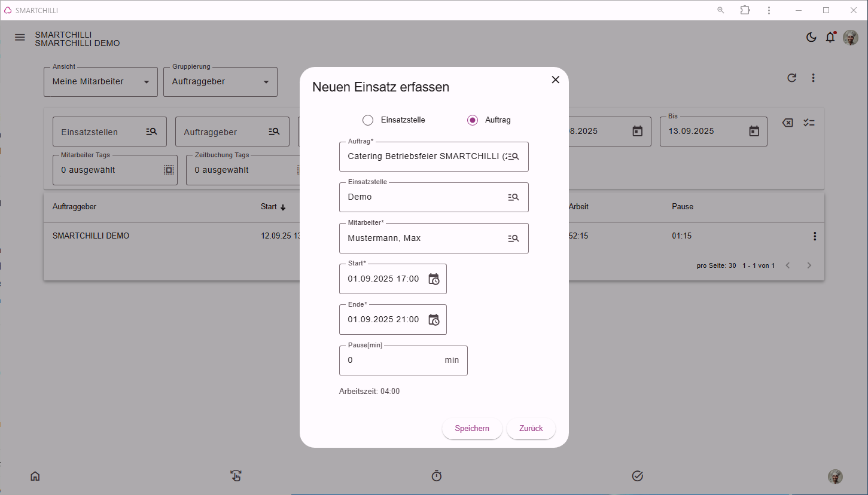Open title bar three-dot menu
Image resolution: width=868 pixels, height=495 pixels.
769,10
